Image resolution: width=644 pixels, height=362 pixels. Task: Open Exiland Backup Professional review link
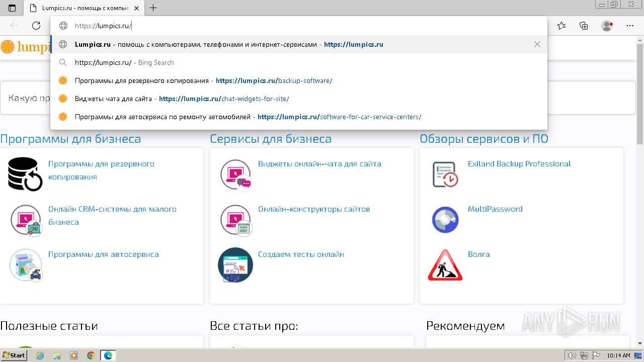(519, 164)
